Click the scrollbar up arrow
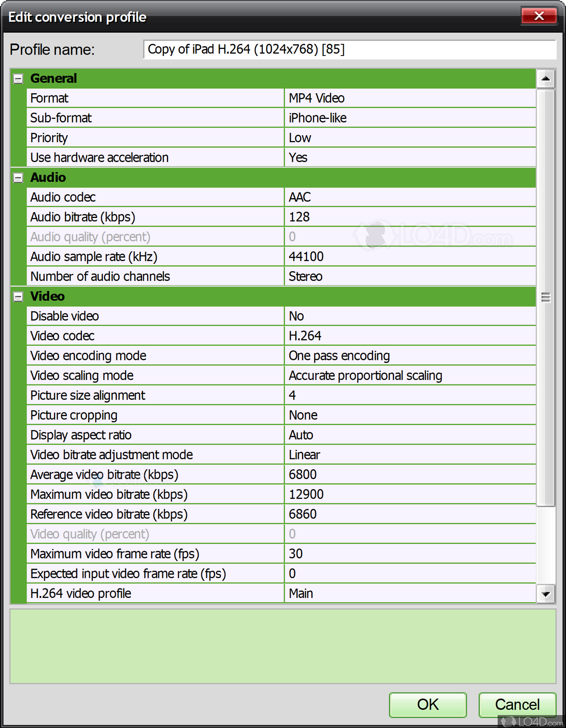This screenshot has width=566, height=728. [546, 78]
